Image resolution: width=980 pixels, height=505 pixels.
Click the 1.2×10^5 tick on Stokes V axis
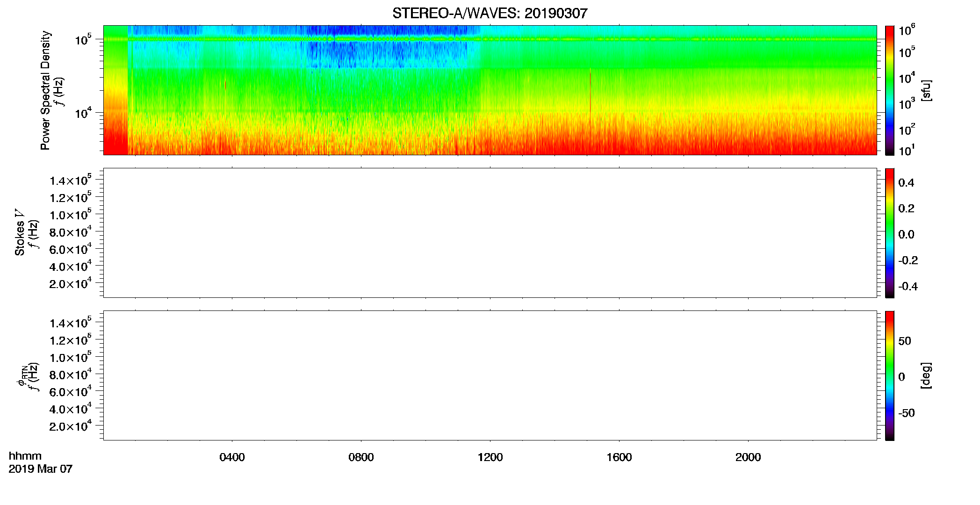pos(71,197)
